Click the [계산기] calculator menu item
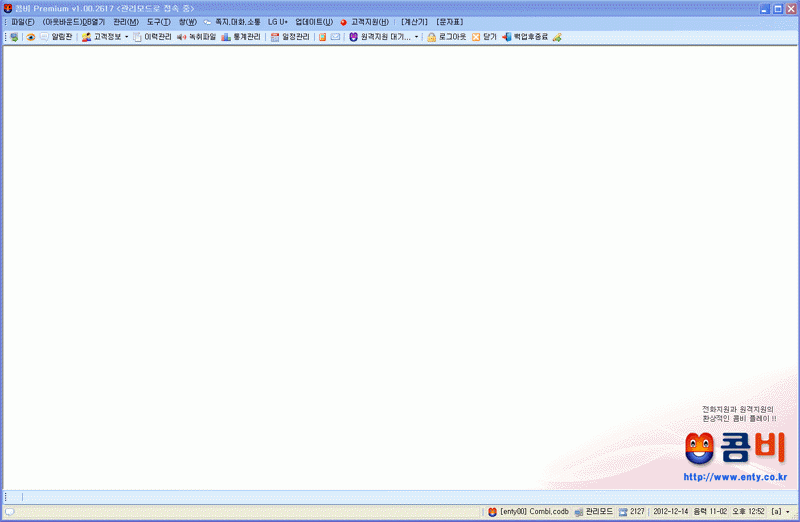The width and height of the screenshot is (800, 522). pyautogui.click(x=414, y=22)
